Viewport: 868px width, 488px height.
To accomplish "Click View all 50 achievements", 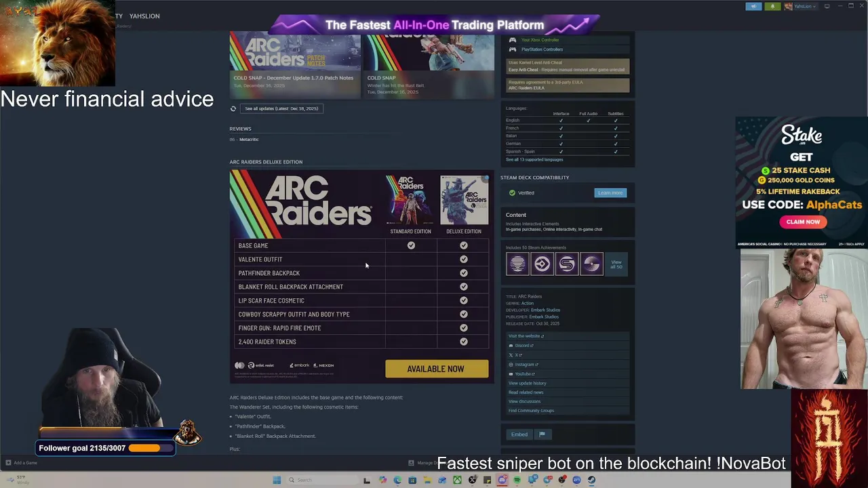I will (616, 264).
